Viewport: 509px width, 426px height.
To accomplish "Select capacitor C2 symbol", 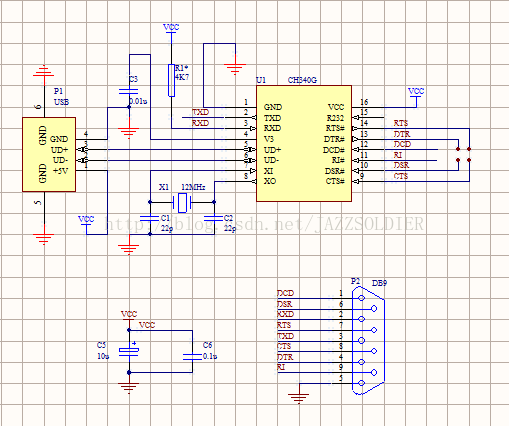I will point(214,218).
